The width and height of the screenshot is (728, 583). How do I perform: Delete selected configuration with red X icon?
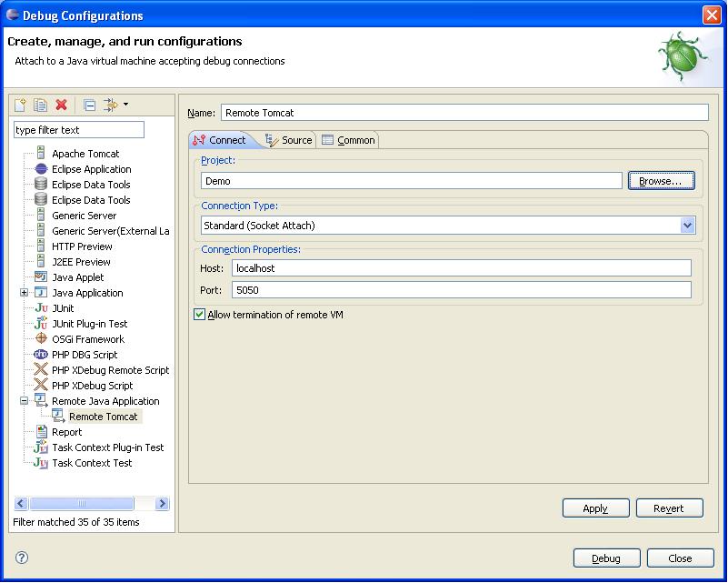[x=61, y=105]
